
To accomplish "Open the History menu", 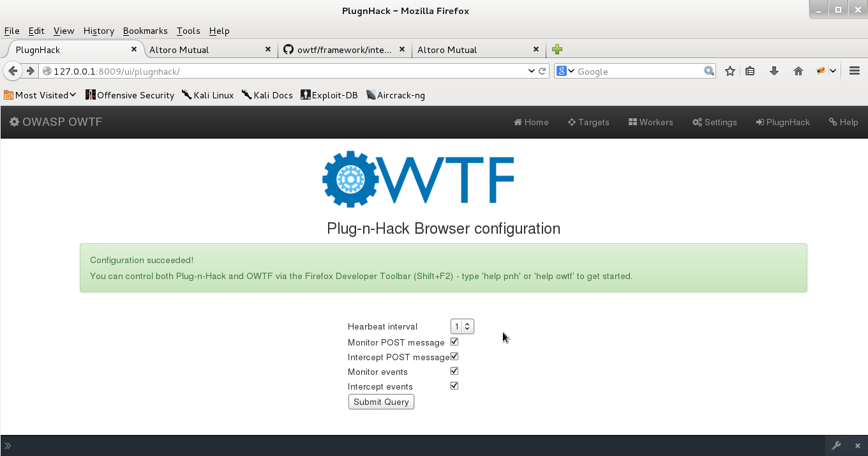I will (98, 31).
